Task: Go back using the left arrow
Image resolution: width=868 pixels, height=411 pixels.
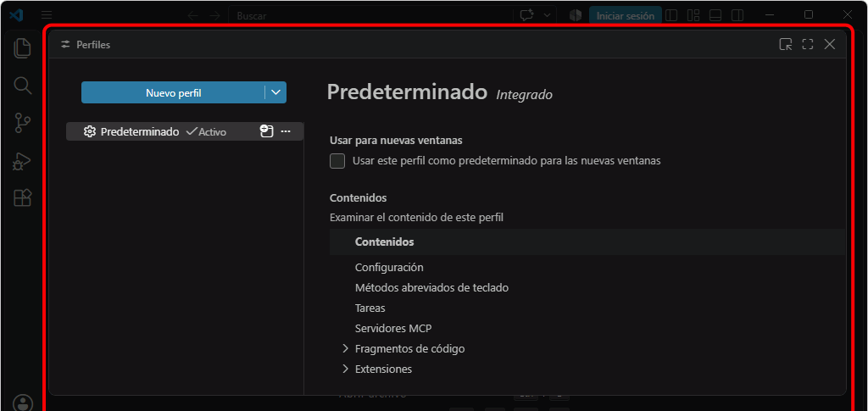Action: click(x=192, y=15)
